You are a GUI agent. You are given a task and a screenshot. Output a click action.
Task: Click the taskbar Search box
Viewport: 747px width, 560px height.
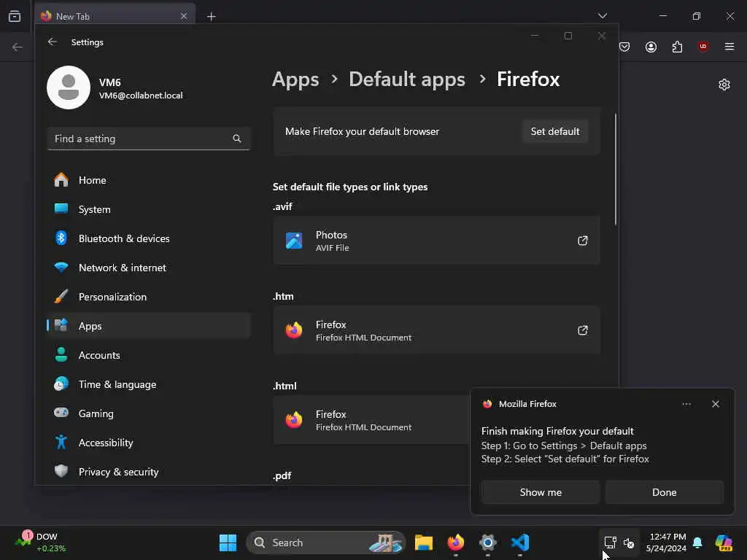(326, 542)
